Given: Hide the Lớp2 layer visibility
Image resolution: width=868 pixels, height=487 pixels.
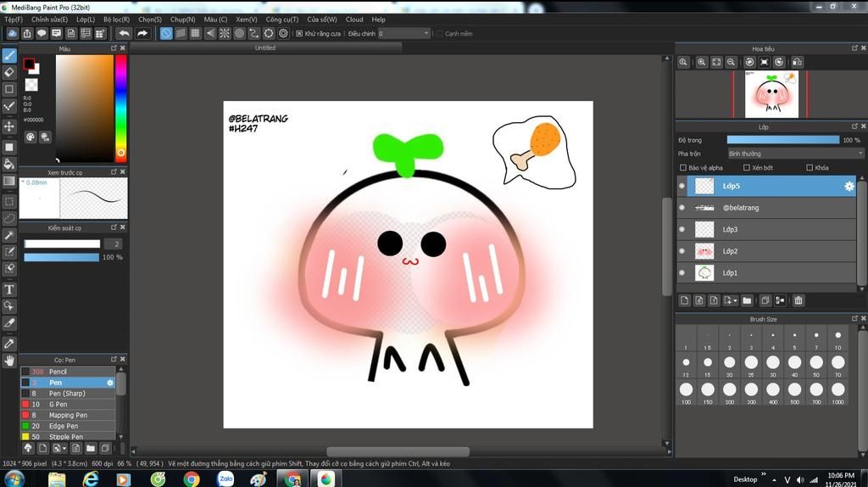Looking at the screenshot, I should pyautogui.click(x=682, y=251).
